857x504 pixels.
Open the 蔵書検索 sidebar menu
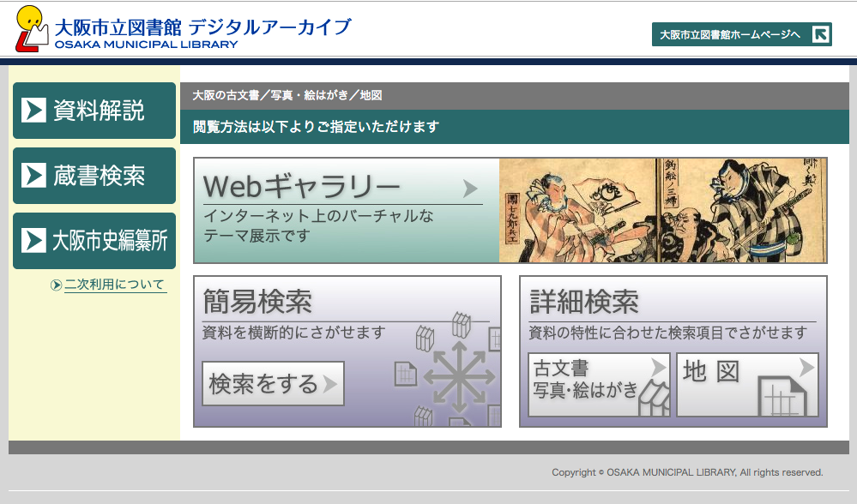tap(94, 175)
